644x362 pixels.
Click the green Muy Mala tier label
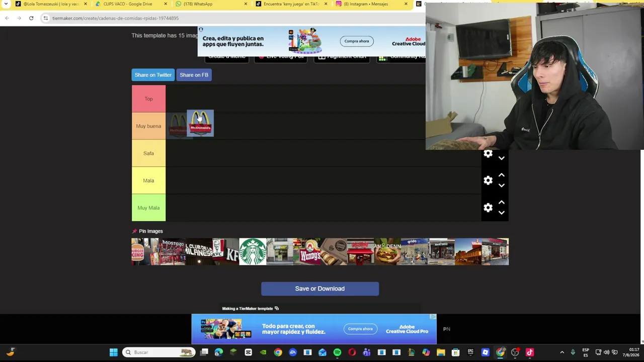[x=148, y=208]
